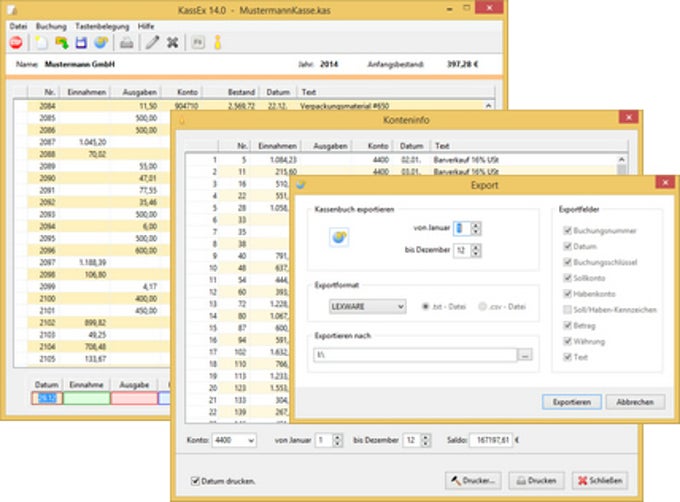
Task: Delete booking with the black X icon
Action: (173, 42)
